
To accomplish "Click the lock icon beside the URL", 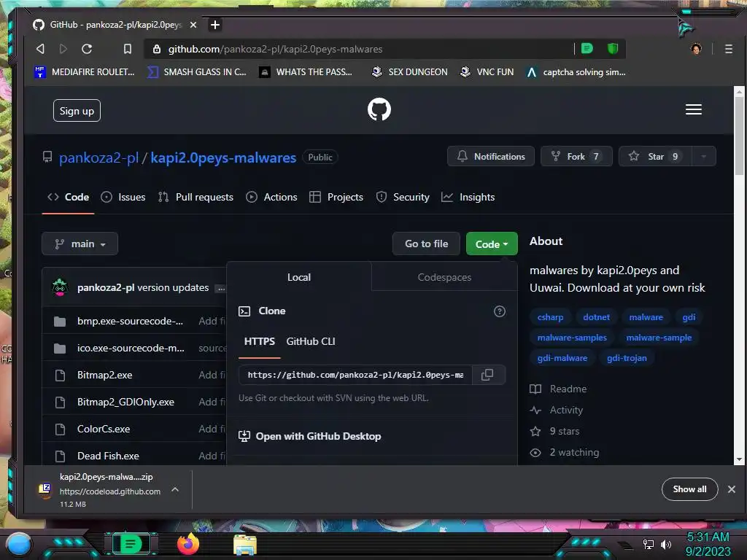I will click(x=156, y=49).
